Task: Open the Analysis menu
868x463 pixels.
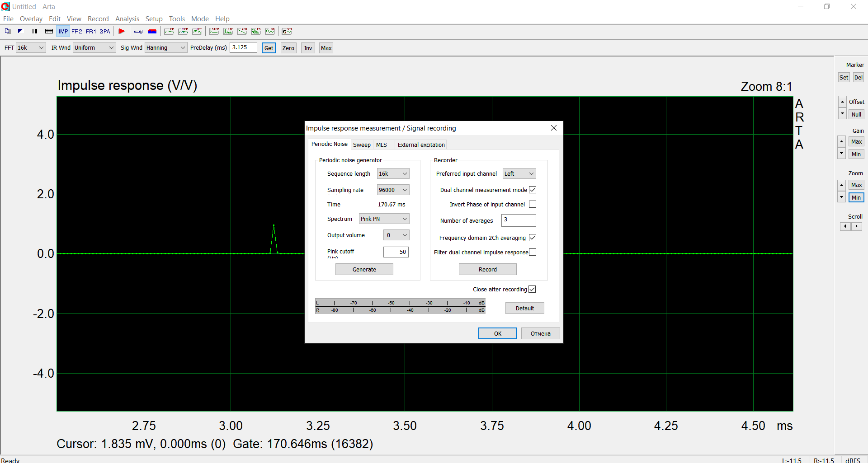Action: (127, 19)
